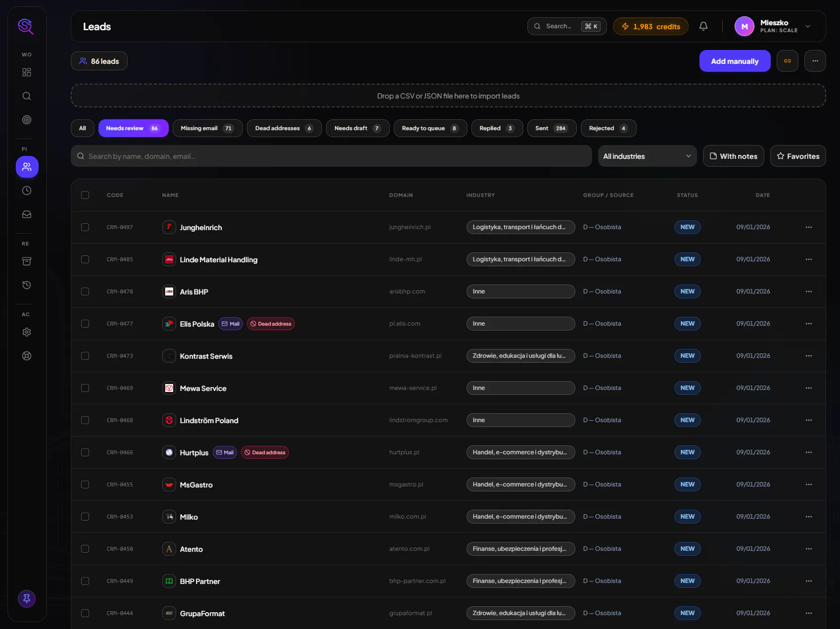This screenshot has height=629, width=840.
Task: Click the Mewa Service company logo
Action: (x=169, y=388)
